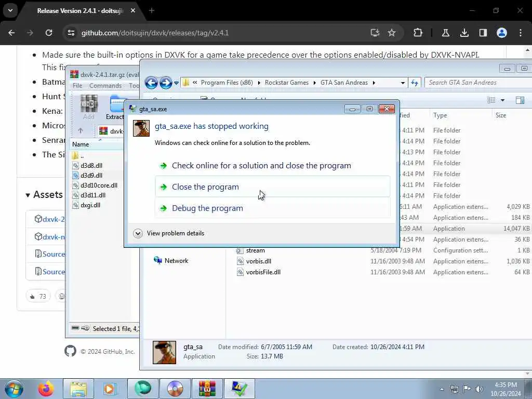Select Network in Explorer navigation pane
The image size is (532, 399).
[x=171, y=261]
